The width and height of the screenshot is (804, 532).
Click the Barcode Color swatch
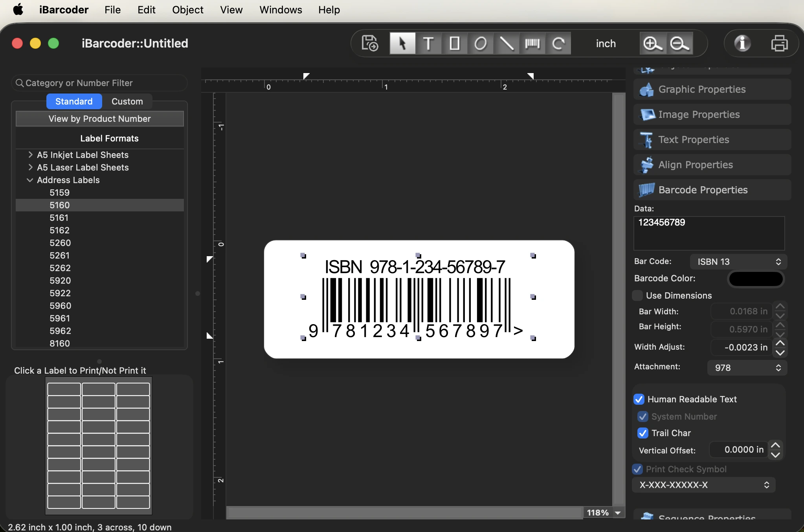pyautogui.click(x=756, y=279)
